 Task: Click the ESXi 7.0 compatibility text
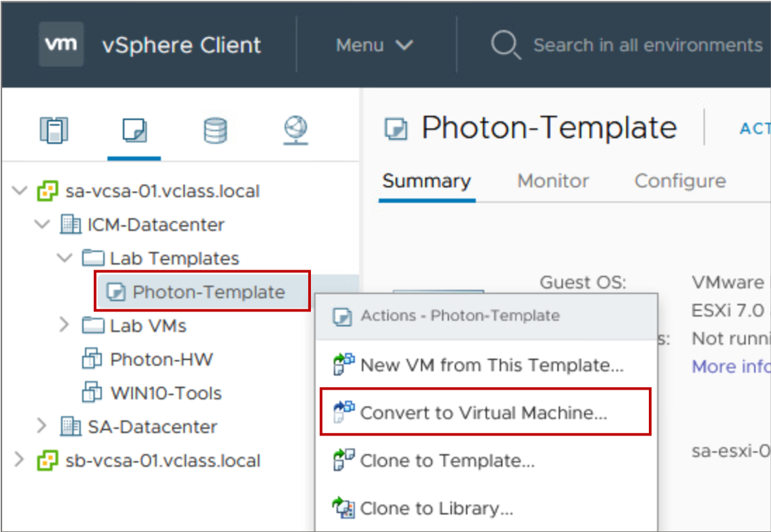coord(729,310)
